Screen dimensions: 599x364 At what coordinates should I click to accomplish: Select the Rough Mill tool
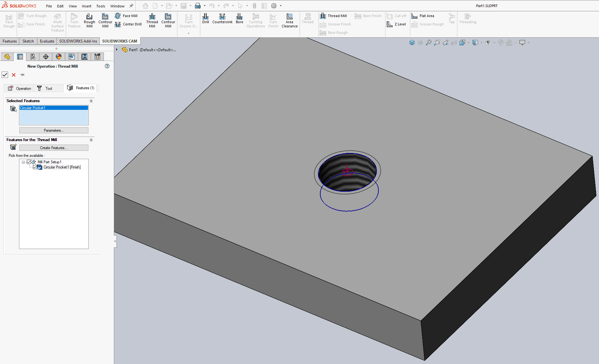click(89, 21)
